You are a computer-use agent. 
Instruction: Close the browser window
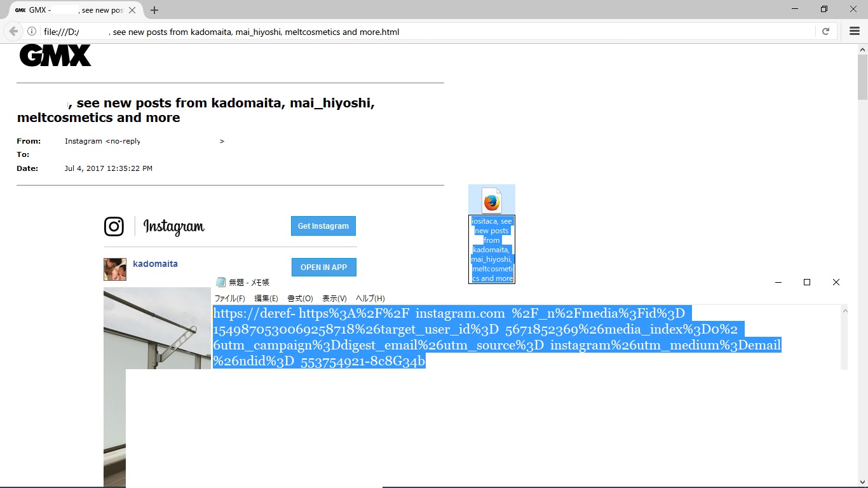[853, 9]
